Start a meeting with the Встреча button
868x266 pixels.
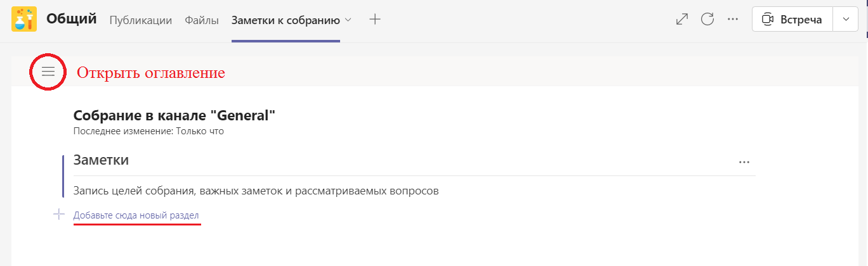pyautogui.click(x=792, y=19)
